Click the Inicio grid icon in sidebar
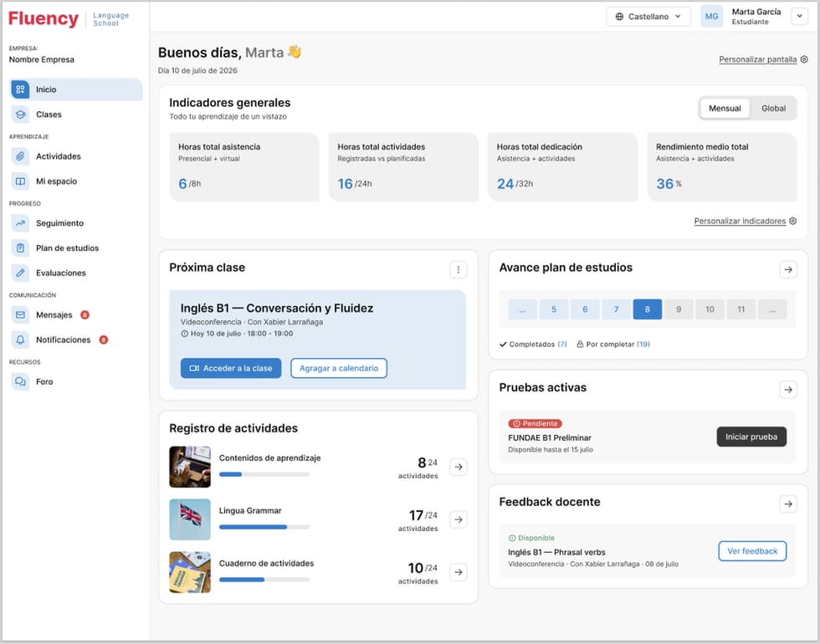Viewport: 820px width, 644px height. (20, 89)
